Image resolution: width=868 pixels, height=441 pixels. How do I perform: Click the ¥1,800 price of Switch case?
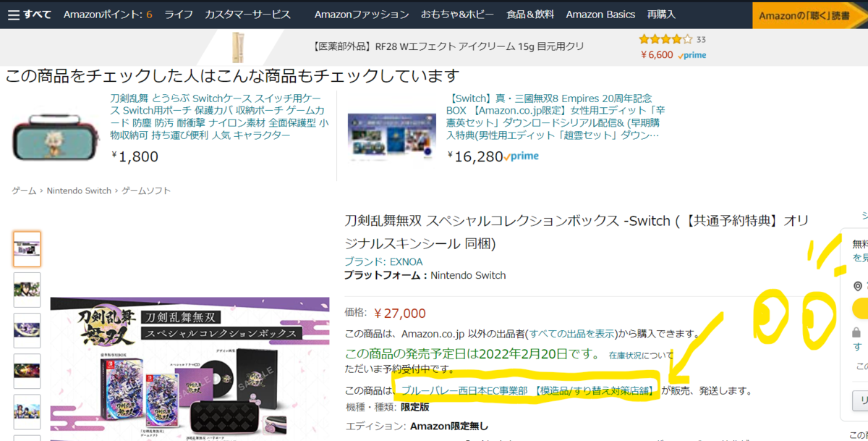pyautogui.click(x=135, y=156)
